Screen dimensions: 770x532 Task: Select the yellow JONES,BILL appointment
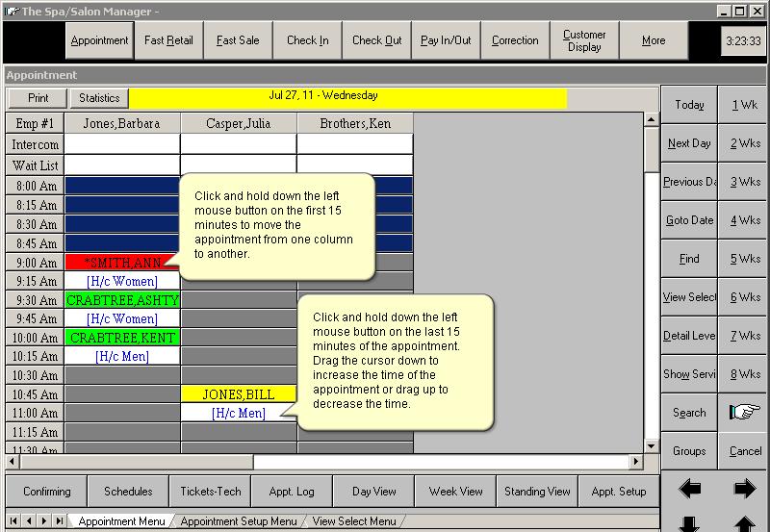click(239, 394)
